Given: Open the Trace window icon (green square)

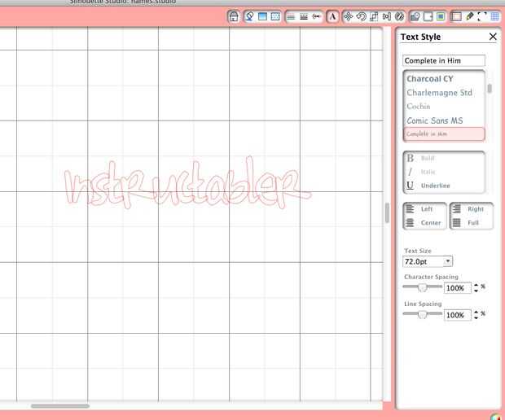Looking at the screenshot, I should click(441, 16).
